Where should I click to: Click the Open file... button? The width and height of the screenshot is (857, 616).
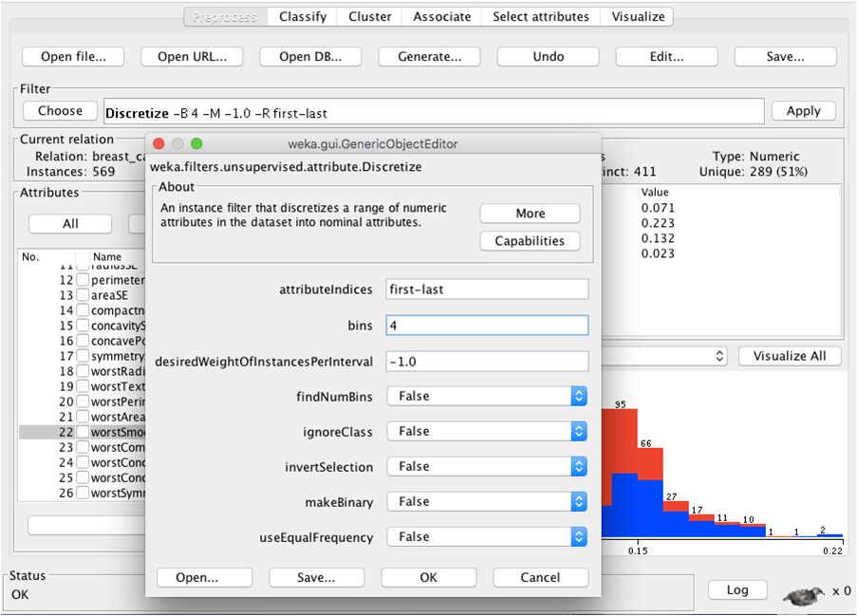(x=73, y=57)
